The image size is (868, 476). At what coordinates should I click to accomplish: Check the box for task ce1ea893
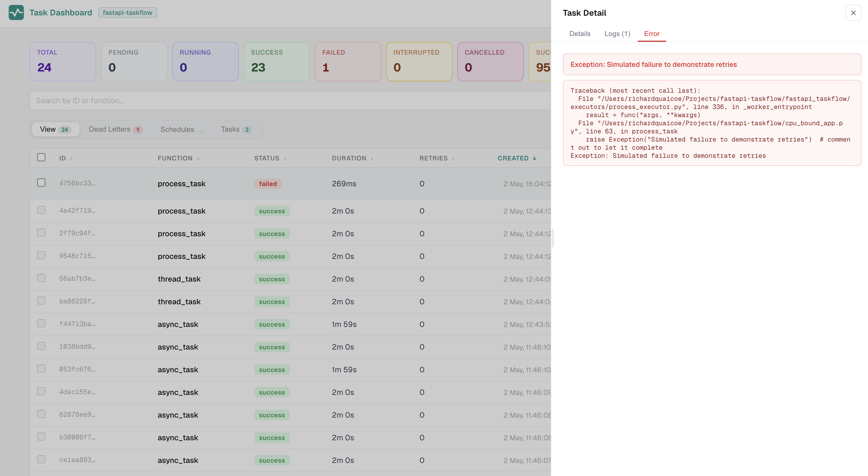pyautogui.click(x=41, y=459)
